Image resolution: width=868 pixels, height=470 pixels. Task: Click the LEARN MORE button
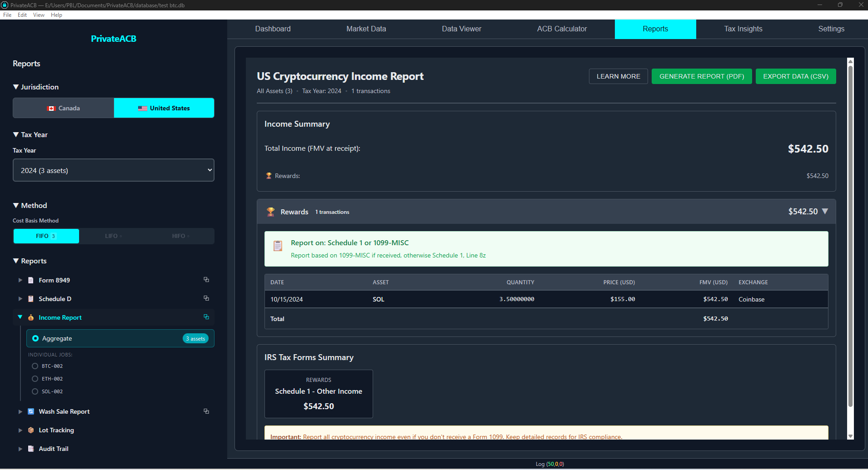coord(619,76)
